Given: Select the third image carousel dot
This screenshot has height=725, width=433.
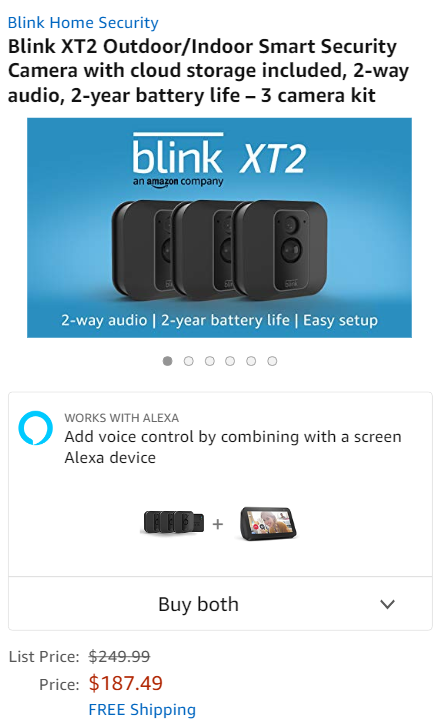Looking at the screenshot, I should (210, 361).
